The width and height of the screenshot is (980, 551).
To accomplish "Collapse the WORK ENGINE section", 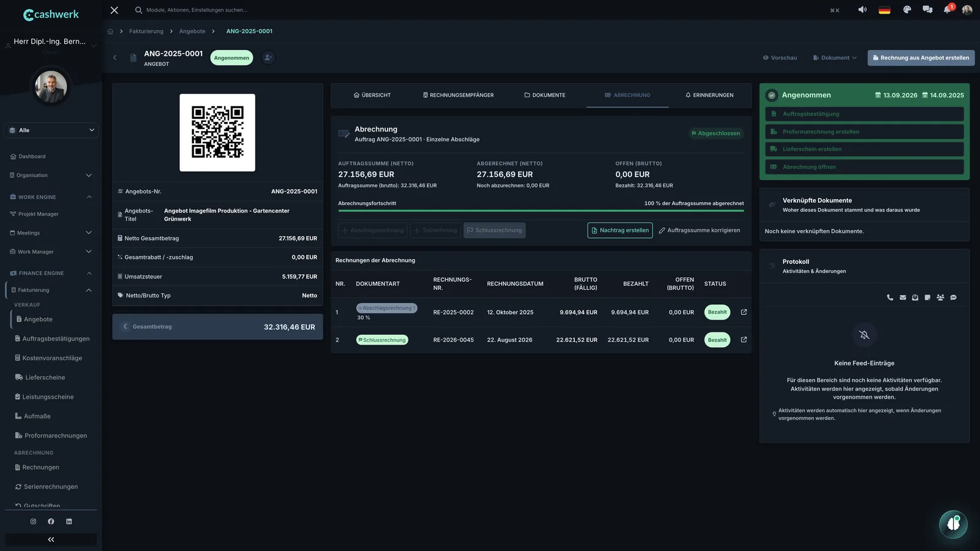I will pos(51,197).
